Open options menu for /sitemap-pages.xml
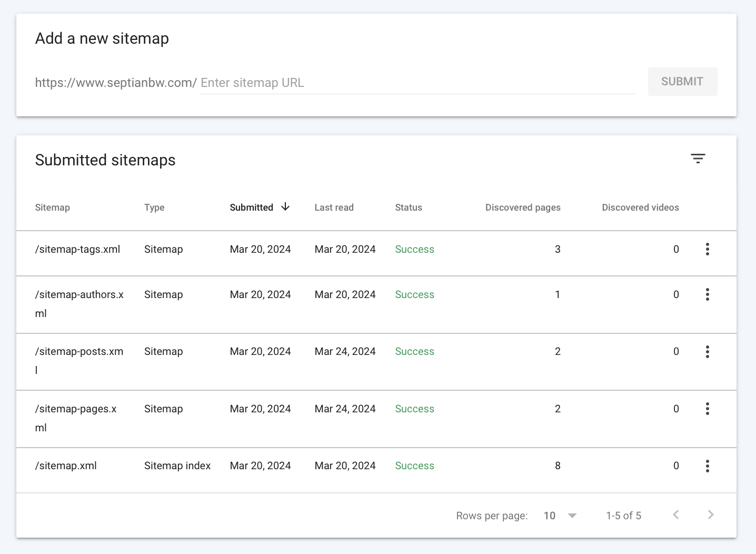This screenshot has width=756, height=554. tap(708, 409)
